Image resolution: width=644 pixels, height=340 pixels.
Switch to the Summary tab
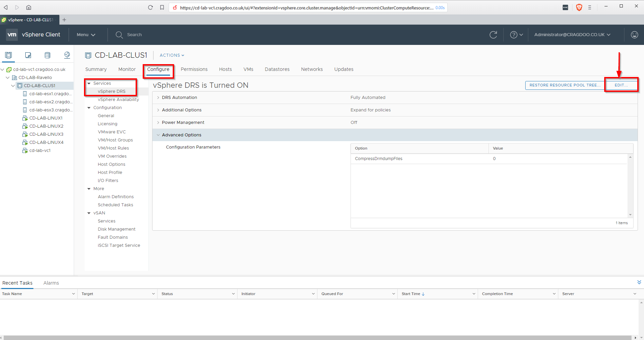click(96, 69)
